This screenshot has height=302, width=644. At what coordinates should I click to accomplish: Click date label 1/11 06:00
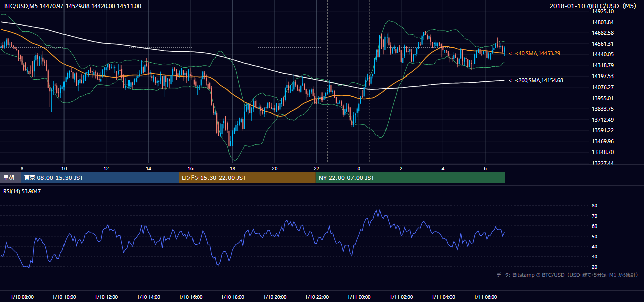pos(485,297)
